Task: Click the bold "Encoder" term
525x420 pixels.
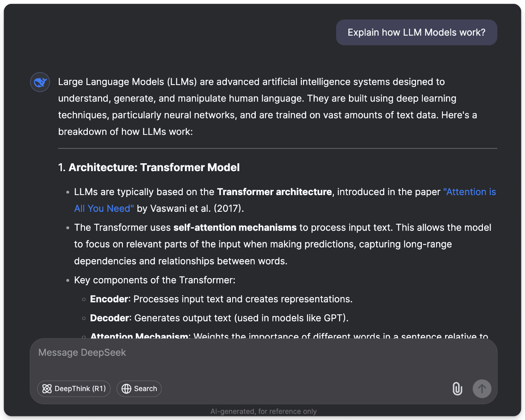Action: coord(109,299)
